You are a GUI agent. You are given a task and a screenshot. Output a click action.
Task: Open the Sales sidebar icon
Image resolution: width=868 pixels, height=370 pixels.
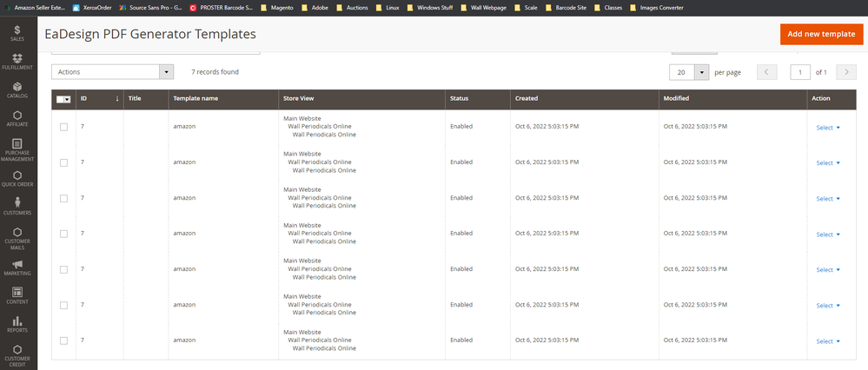pos(17,33)
